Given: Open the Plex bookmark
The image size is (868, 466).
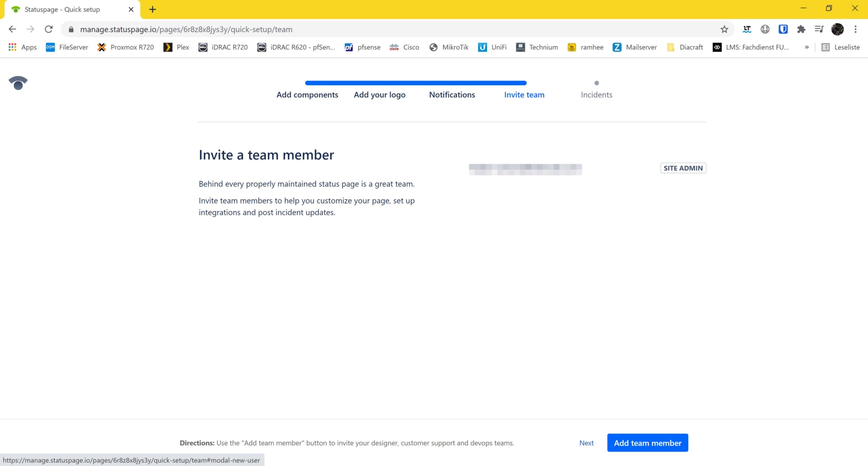Looking at the screenshot, I should (x=175, y=47).
